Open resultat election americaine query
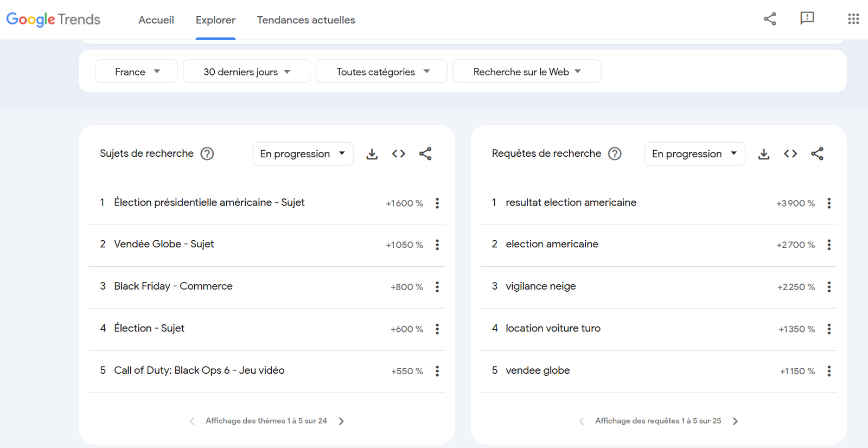Viewport: 868px width, 448px height. click(571, 202)
